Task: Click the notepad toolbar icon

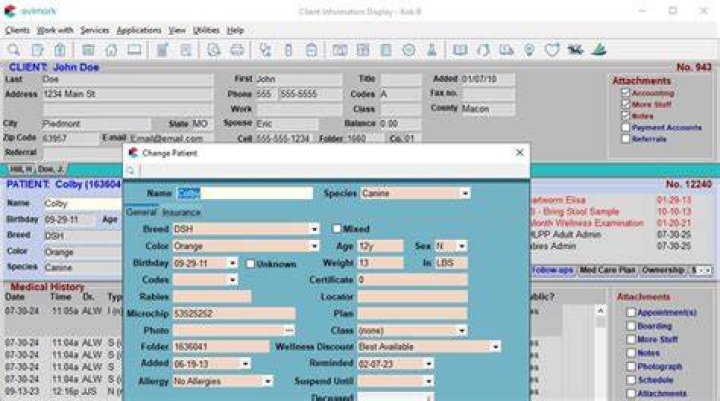Action: coord(163,50)
